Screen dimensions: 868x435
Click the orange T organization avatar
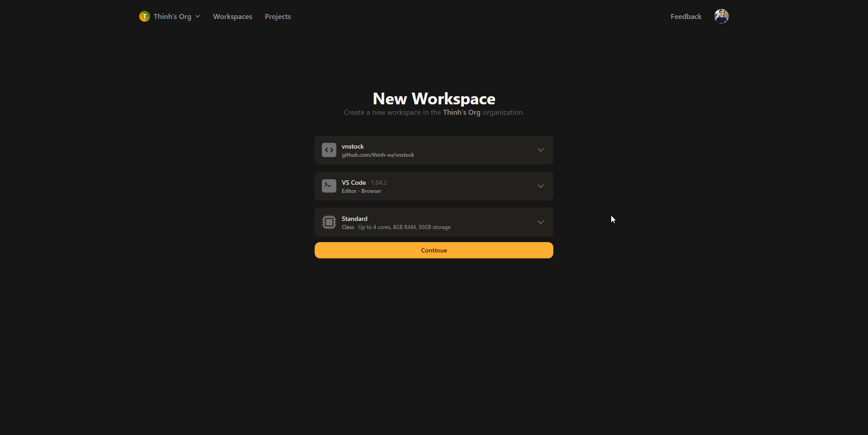coord(144,17)
